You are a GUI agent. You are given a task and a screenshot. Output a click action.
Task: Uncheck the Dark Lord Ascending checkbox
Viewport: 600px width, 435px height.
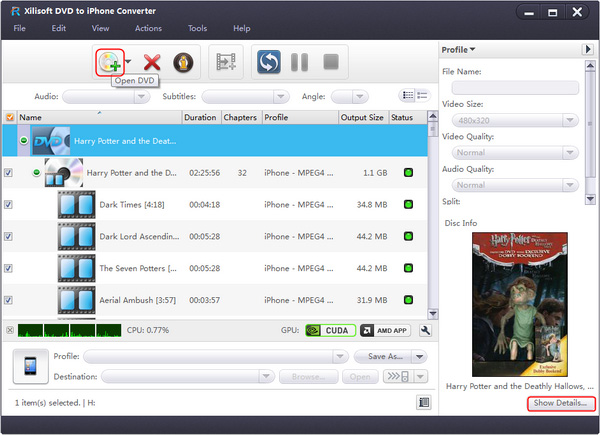point(8,236)
